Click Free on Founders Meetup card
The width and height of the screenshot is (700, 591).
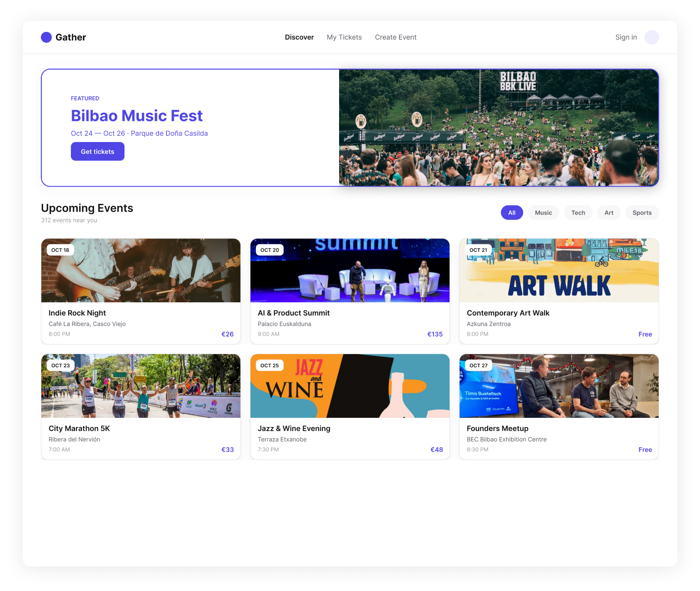[x=645, y=450]
